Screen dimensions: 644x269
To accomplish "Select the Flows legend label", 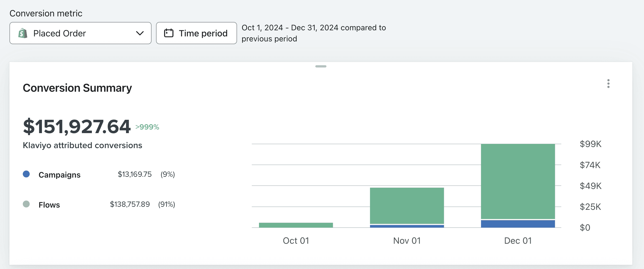I will point(49,205).
